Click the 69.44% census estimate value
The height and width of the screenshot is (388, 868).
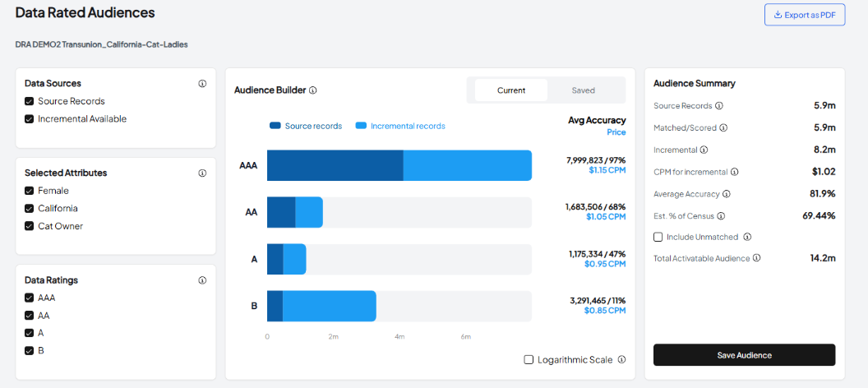pyautogui.click(x=820, y=216)
